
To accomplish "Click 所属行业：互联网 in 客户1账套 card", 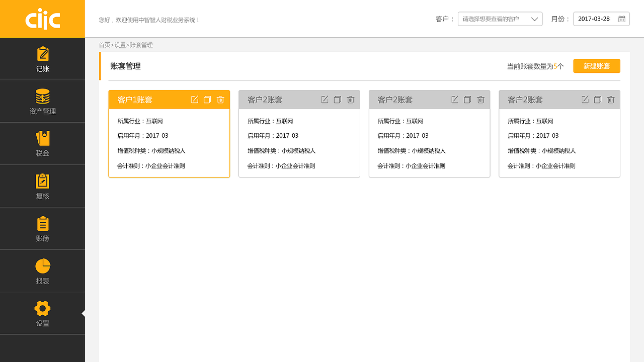I will pyautogui.click(x=140, y=121).
